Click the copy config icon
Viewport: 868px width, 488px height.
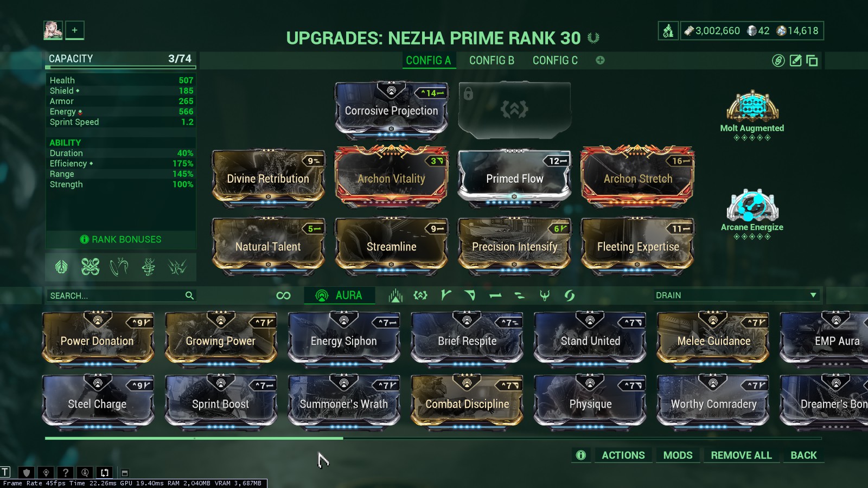pos(812,60)
